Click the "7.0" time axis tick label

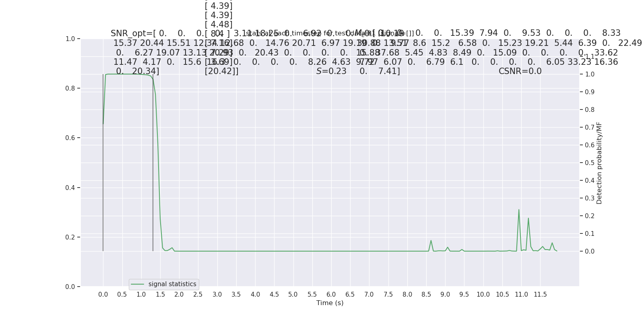point(369,295)
